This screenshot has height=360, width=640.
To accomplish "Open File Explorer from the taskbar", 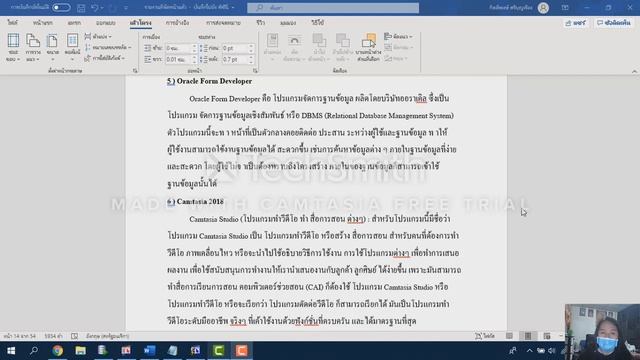I will tap(80, 351).
